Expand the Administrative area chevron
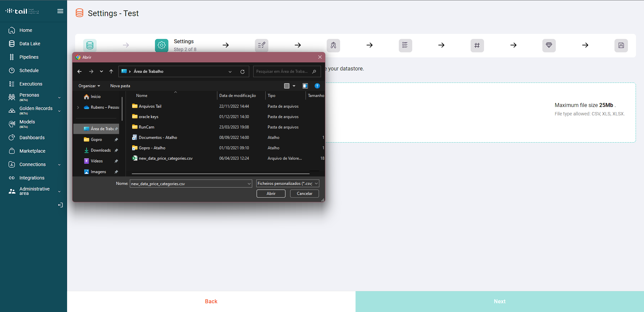Image resolution: width=644 pixels, height=312 pixels. coord(59,192)
